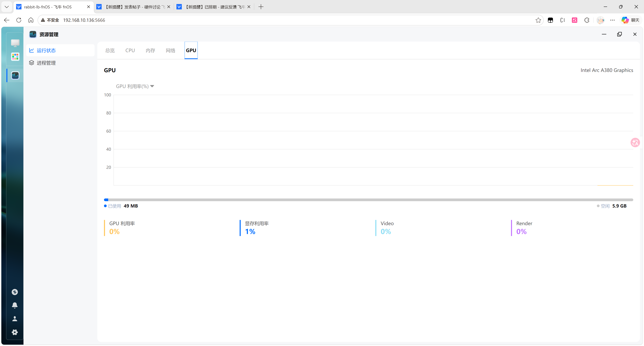
Task: Bookmark page with the star icon
Action: coord(538,20)
